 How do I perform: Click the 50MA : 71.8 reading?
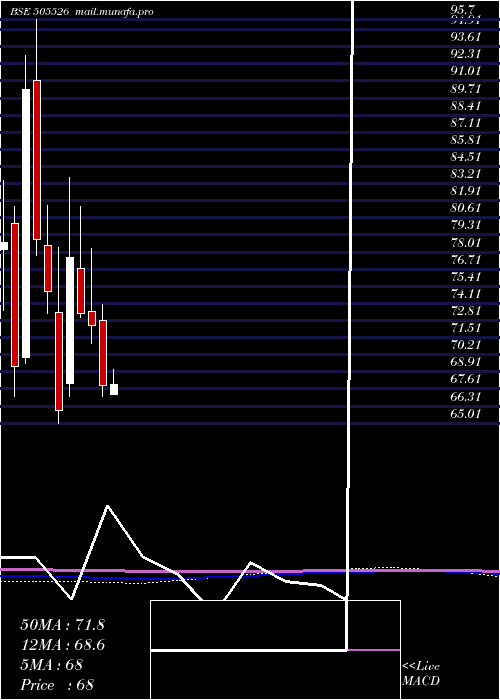click(x=62, y=625)
